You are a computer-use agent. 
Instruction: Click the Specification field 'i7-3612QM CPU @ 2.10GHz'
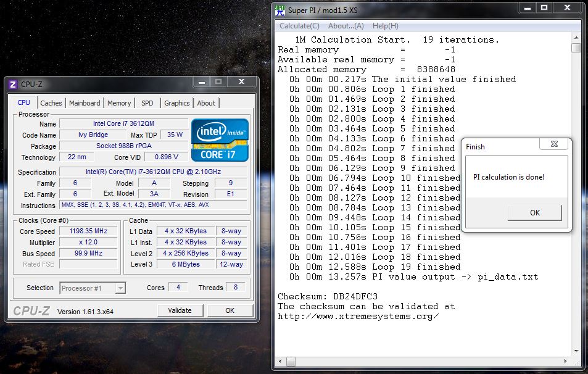tap(153, 172)
